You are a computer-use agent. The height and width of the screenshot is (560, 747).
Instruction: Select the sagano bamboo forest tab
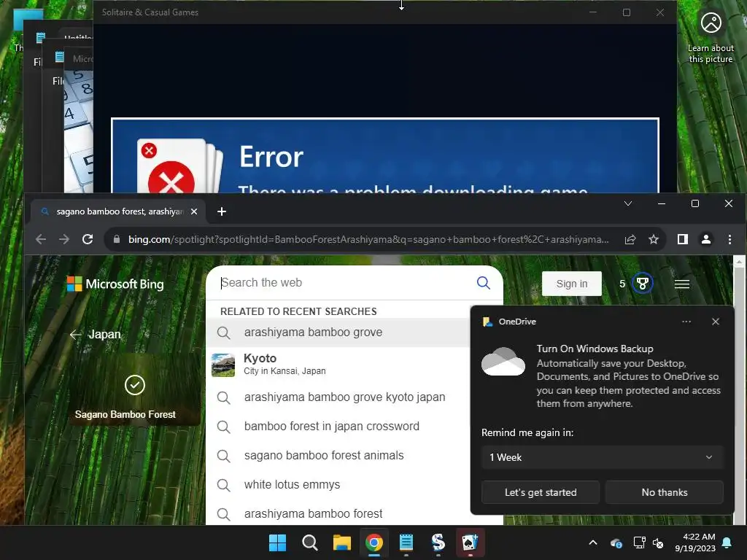tap(117, 211)
